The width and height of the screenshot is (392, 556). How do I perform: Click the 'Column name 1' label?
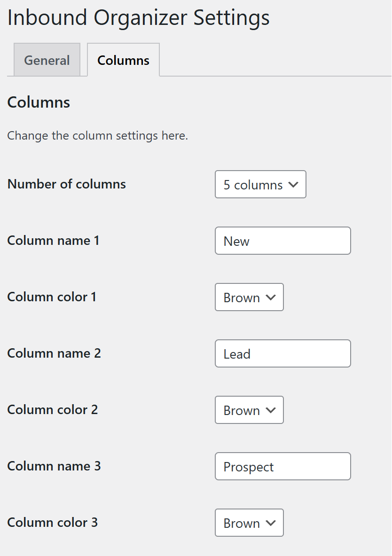[x=53, y=241]
